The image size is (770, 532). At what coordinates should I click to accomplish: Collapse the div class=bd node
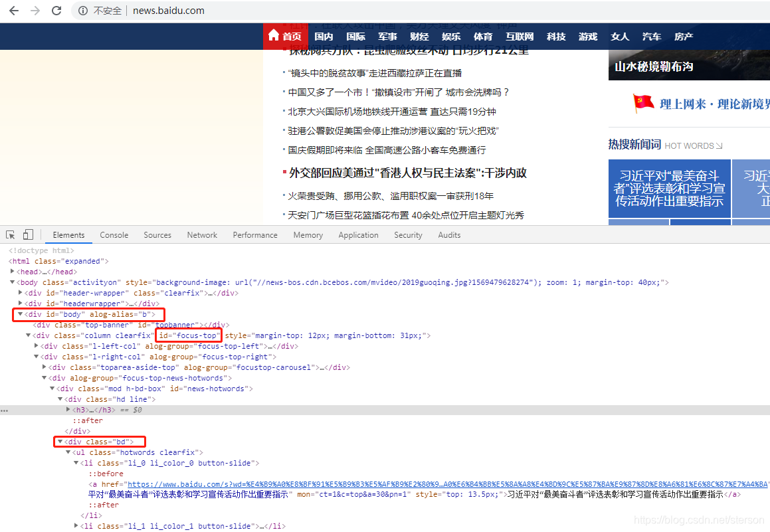coord(60,442)
